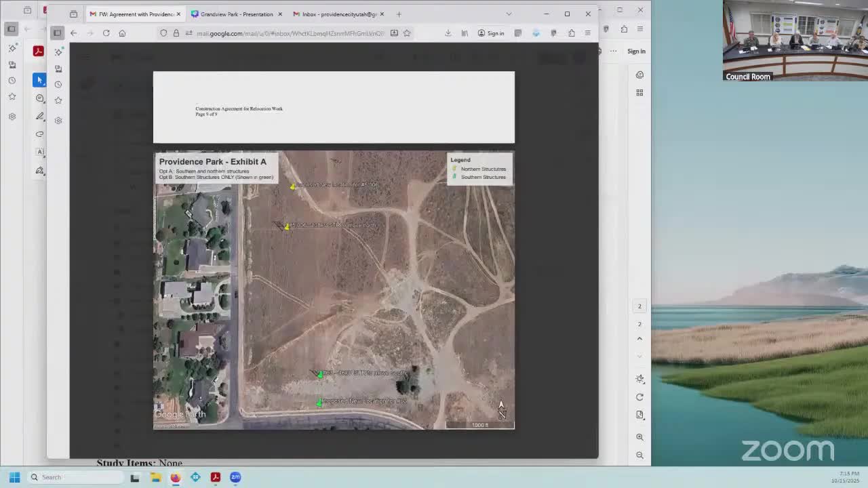
Task: Bookmark this page with the star icon
Action: 407,33
